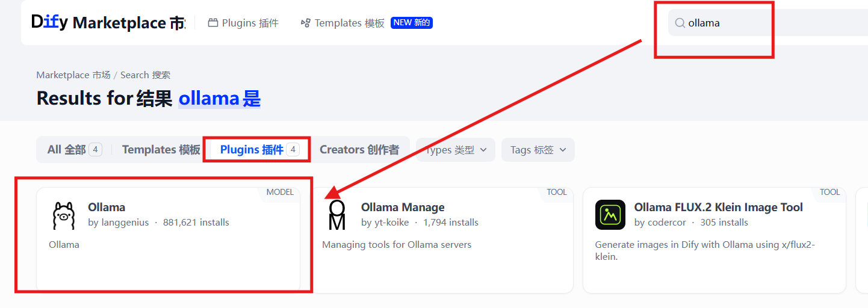The height and width of the screenshot is (308, 868).
Task: Select the Plugins 插件 filter tab
Action: click(259, 150)
